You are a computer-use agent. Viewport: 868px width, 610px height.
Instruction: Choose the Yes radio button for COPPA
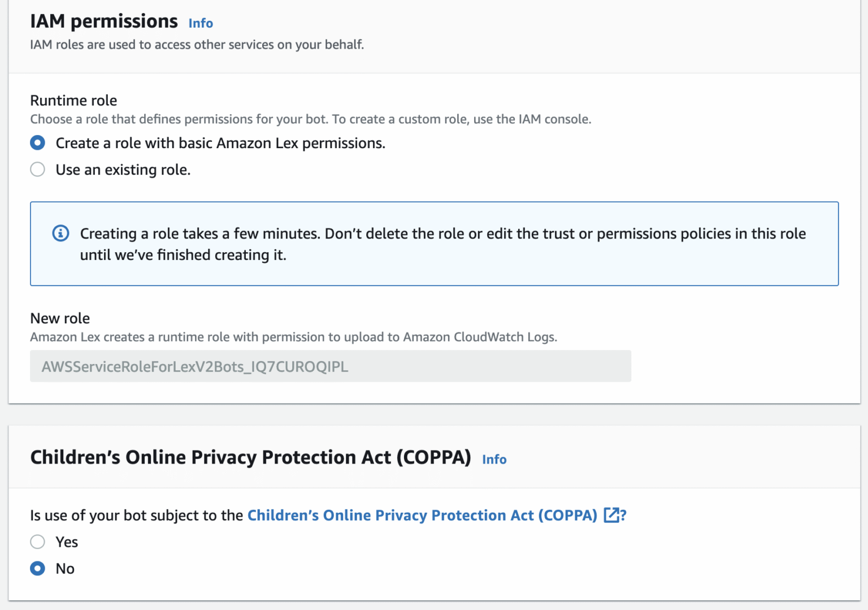click(x=38, y=542)
